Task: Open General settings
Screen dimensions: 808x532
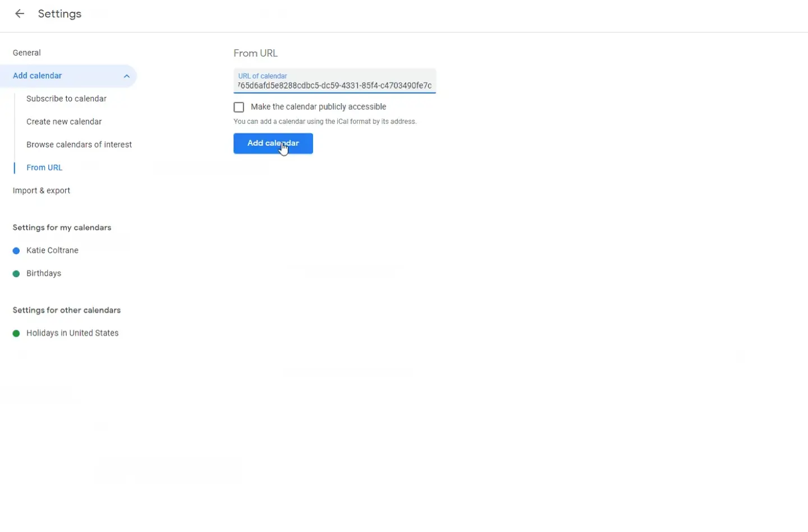Action: [x=27, y=53]
